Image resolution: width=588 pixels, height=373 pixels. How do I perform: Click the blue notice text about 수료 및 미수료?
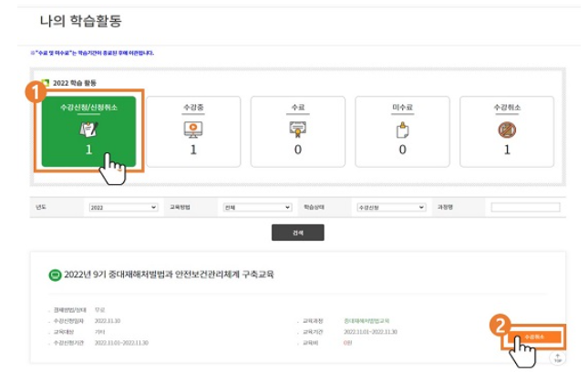point(92,53)
